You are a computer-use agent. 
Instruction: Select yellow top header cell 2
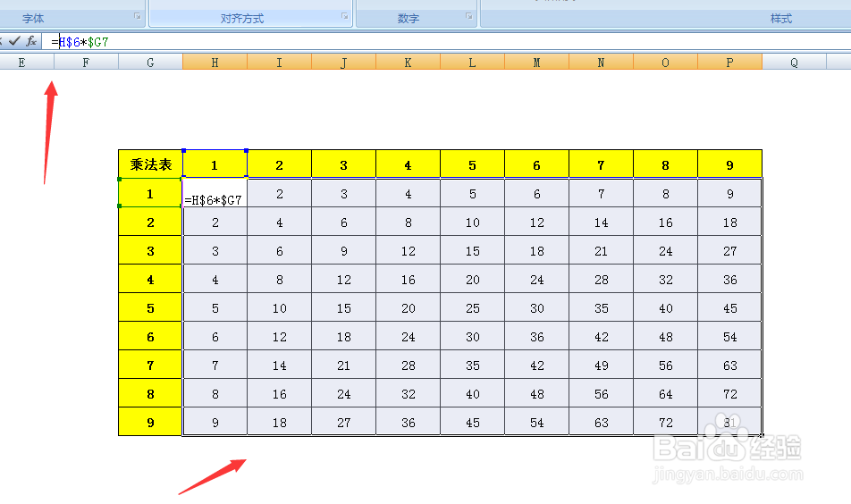click(279, 164)
